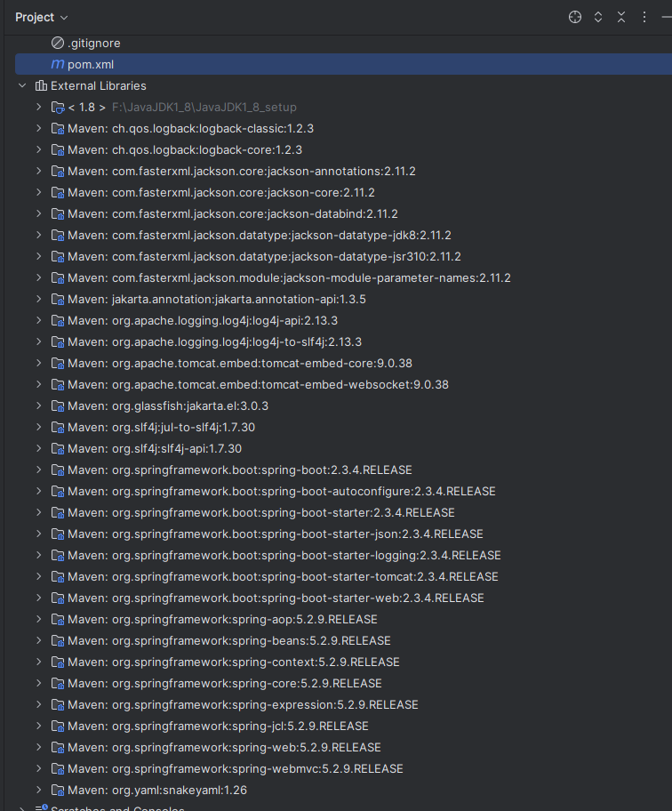Select spring-jcl:5.2.9.RELEASE row
This screenshot has height=811, width=672.
pyautogui.click(x=218, y=727)
